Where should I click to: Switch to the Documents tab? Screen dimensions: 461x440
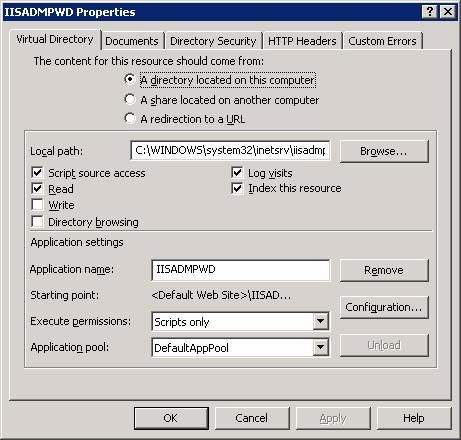coord(132,41)
